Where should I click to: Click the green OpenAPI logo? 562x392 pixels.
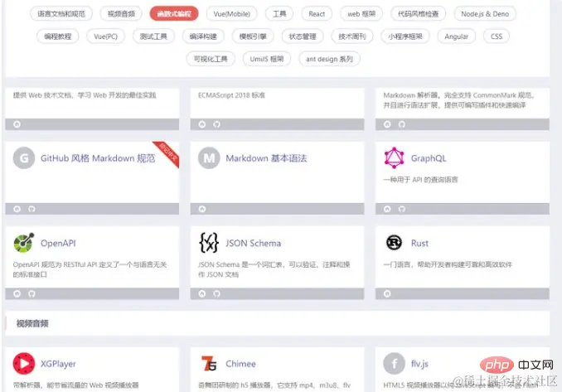pyautogui.click(x=24, y=243)
